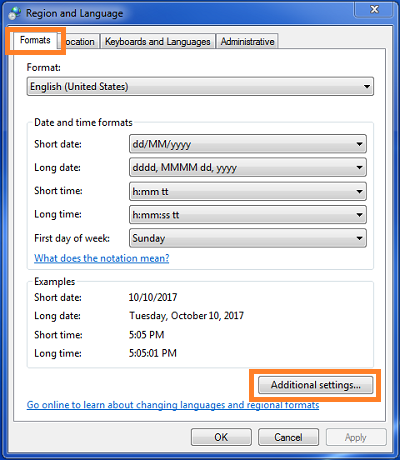This screenshot has height=460, width=400.
Task: Click the 'Examples' group label
Action: 55,282
